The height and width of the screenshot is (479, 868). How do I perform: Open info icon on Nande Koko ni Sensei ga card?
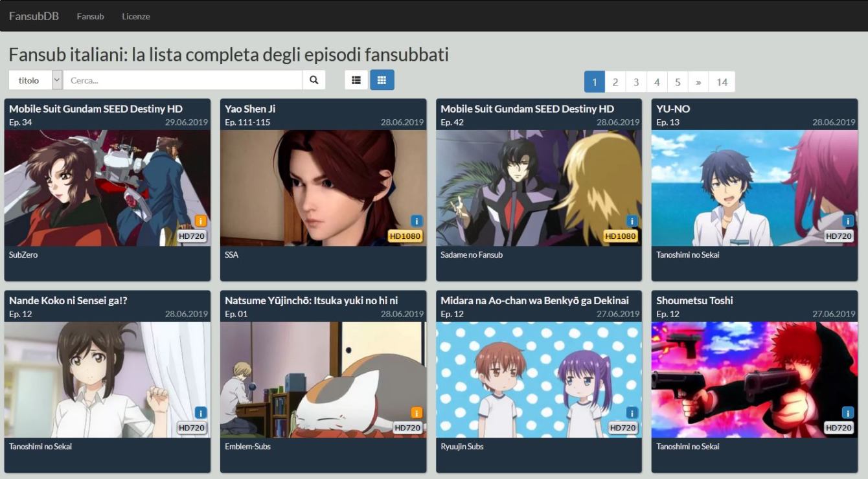click(201, 412)
